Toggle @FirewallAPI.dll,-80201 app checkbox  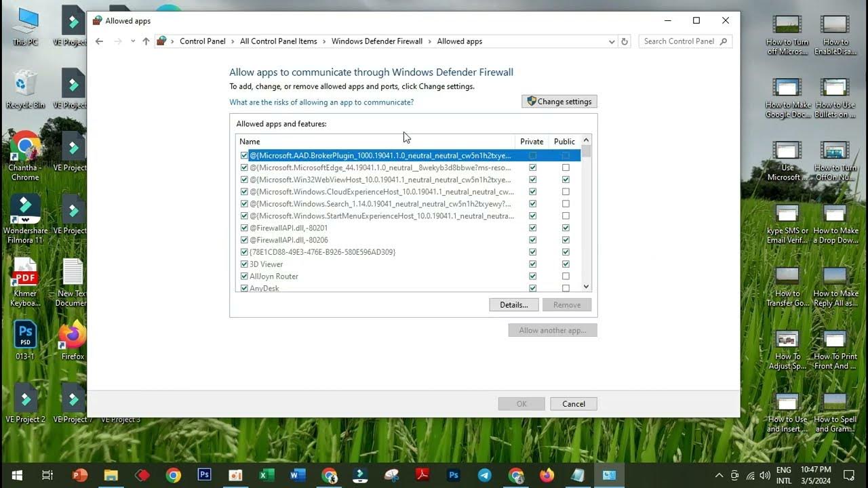click(244, 228)
